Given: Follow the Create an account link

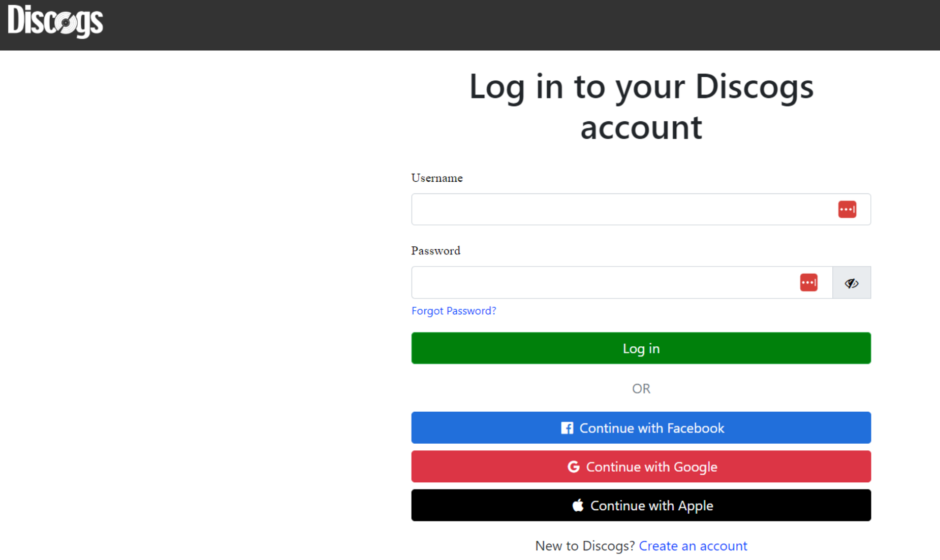Looking at the screenshot, I should pyautogui.click(x=693, y=546).
